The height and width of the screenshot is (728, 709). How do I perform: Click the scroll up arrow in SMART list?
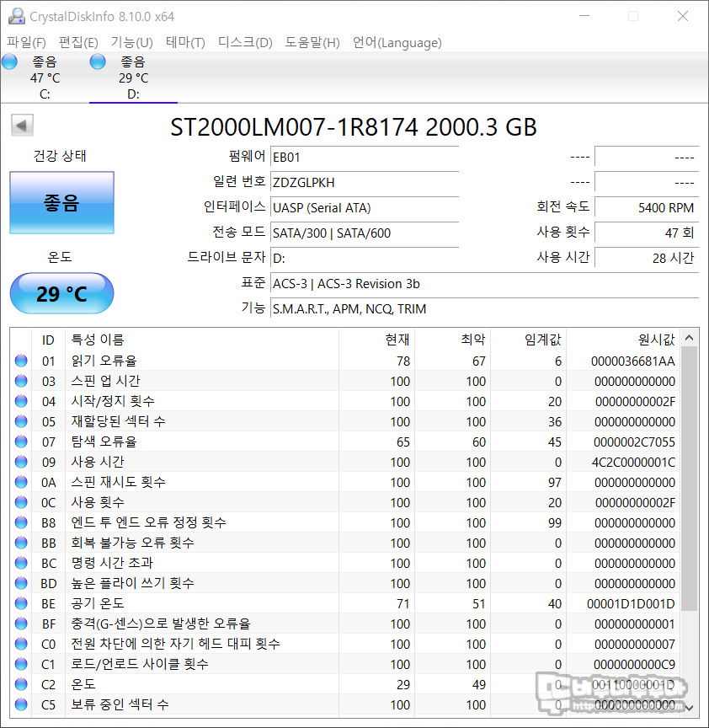[x=690, y=338]
